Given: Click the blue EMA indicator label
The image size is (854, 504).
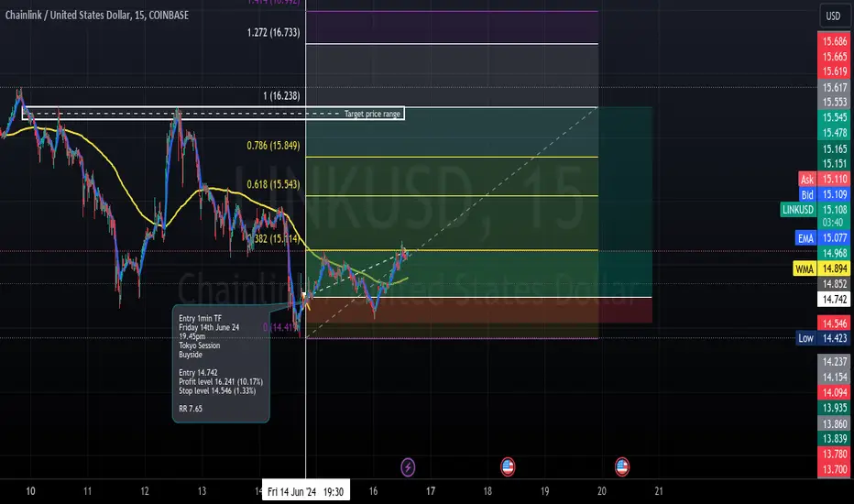Looking at the screenshot, I should coord(805,238).
